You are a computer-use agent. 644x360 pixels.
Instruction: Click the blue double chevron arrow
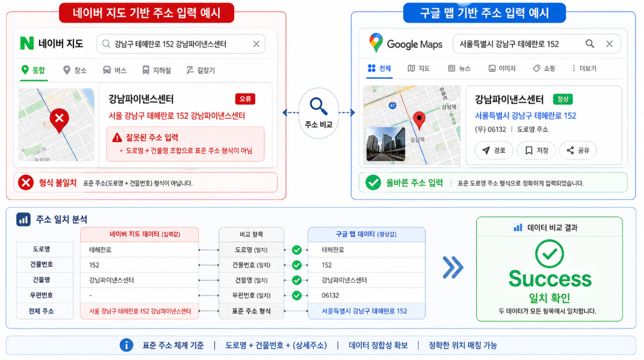tap(453, 267)
